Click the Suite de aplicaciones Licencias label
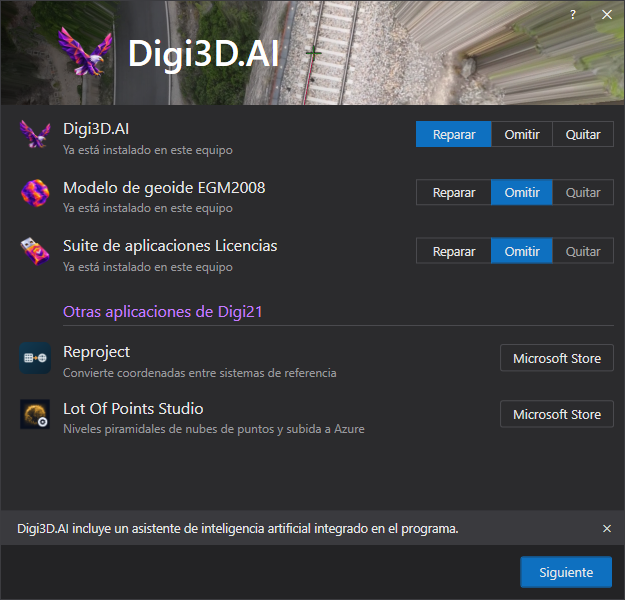The image size is (625, 600). (170, 246)
